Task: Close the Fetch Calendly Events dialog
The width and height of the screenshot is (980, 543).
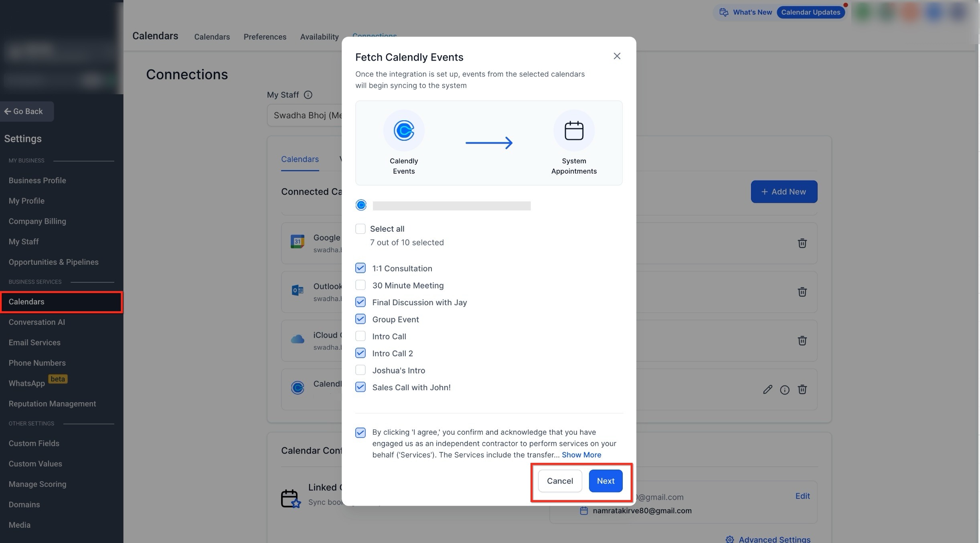Action: pos(617,56)
